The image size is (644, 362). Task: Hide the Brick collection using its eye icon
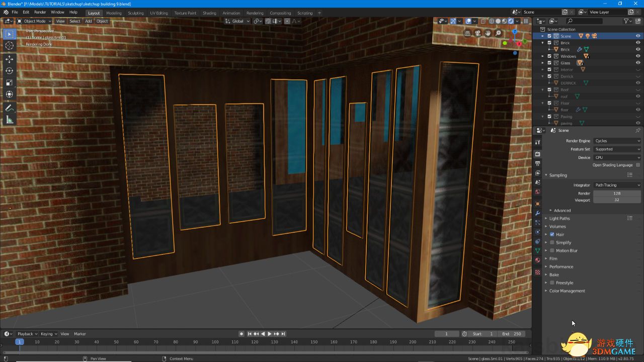pos(638,43)
